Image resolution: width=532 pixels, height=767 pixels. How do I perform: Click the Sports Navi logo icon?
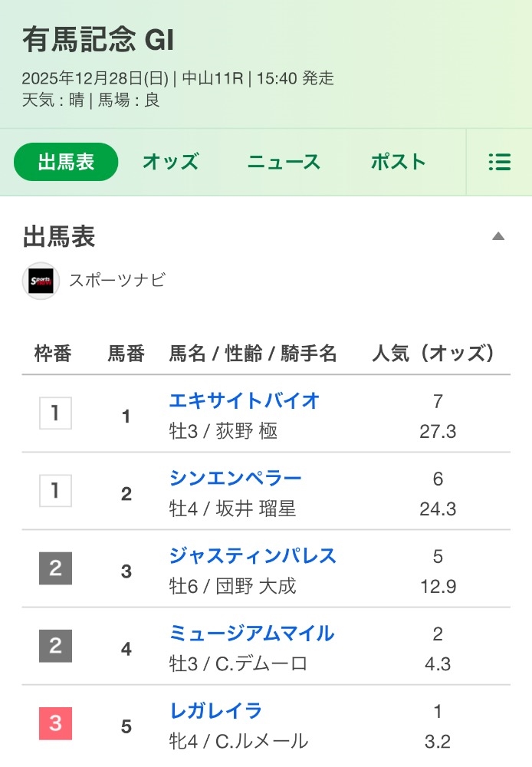41,281
